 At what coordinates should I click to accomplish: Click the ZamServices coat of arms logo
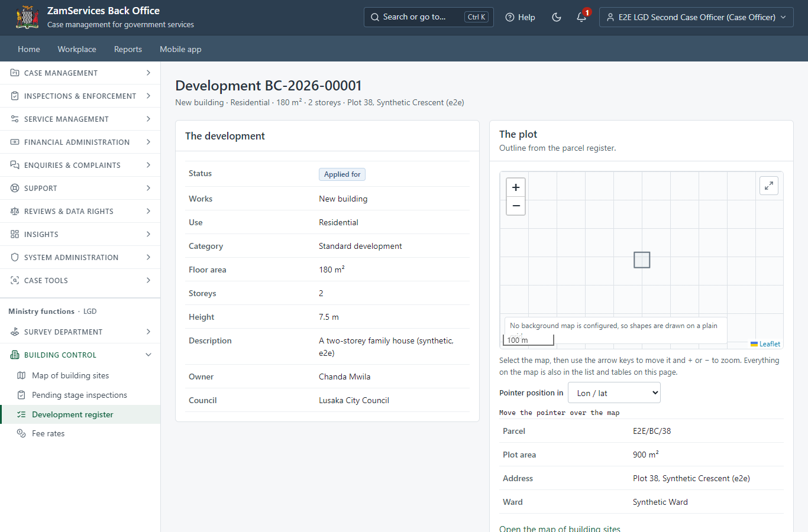pos(27,17)
